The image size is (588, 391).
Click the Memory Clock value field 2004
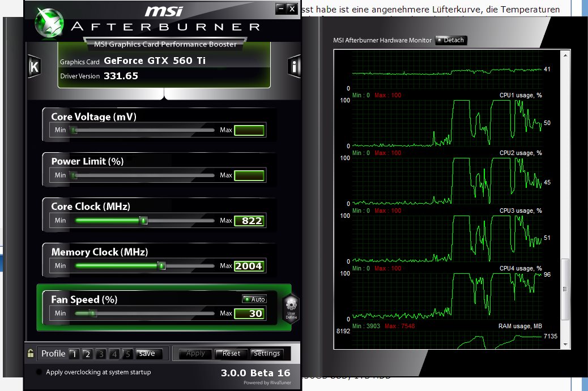point(249,266)
